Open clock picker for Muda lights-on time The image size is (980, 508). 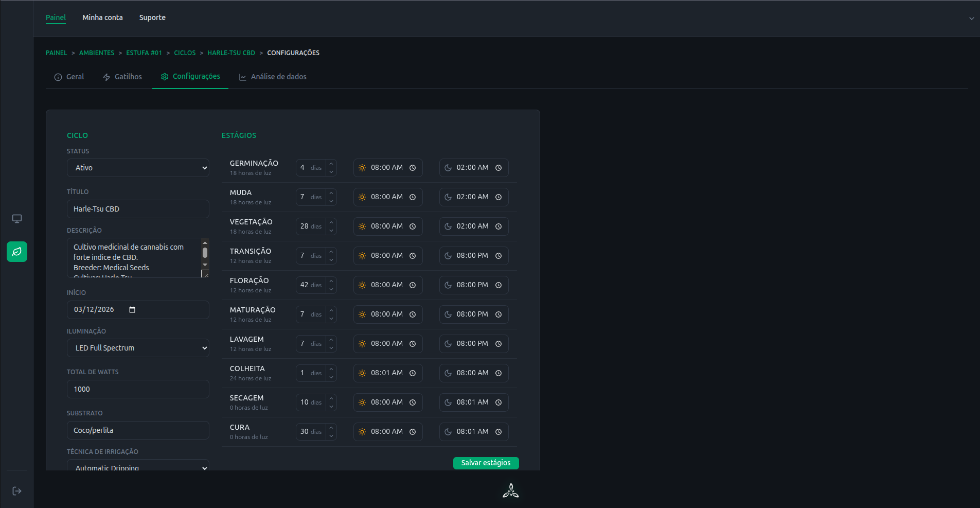click(x=413, y=197)
